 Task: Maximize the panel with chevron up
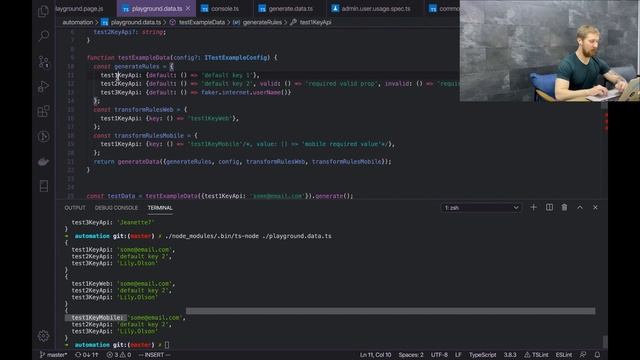580,208
